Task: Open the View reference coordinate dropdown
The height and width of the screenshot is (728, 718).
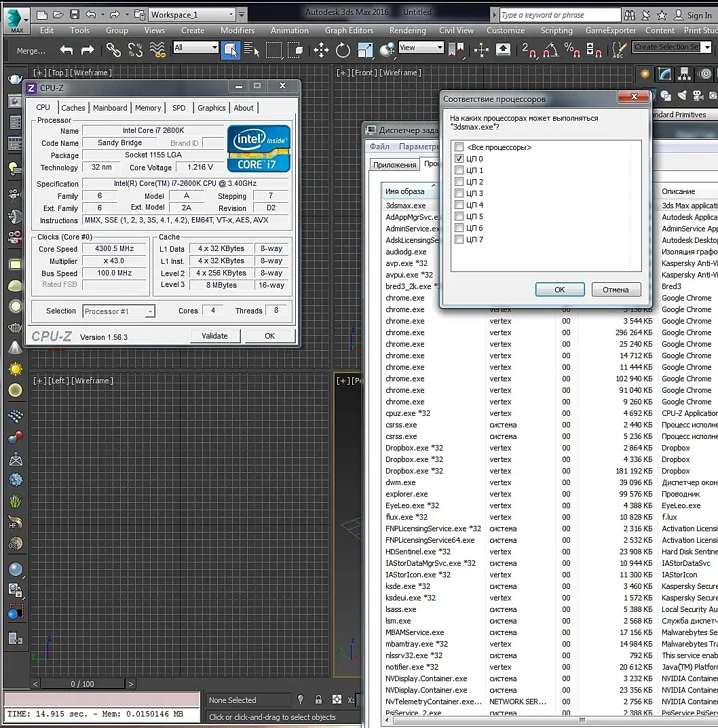Action: [x=421, y=47]
